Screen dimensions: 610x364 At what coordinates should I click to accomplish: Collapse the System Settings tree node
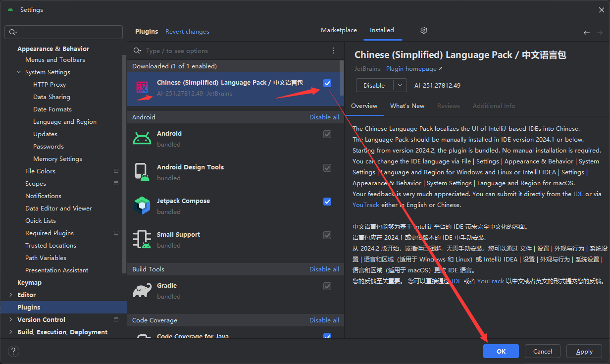[19, 72]
